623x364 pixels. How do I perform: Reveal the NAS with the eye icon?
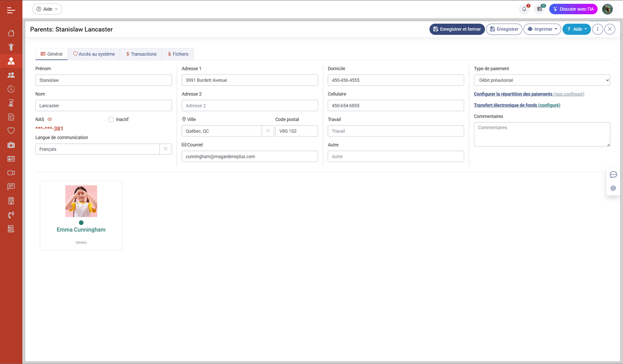tap(50, 119)
